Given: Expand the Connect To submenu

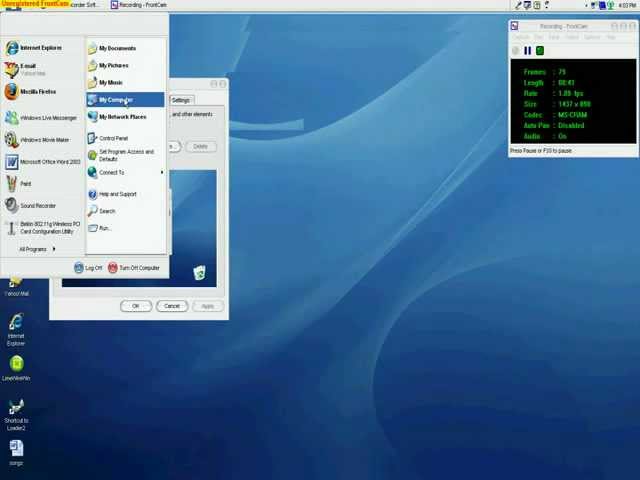Looking at the screenshot, I should tap(126, 173).
